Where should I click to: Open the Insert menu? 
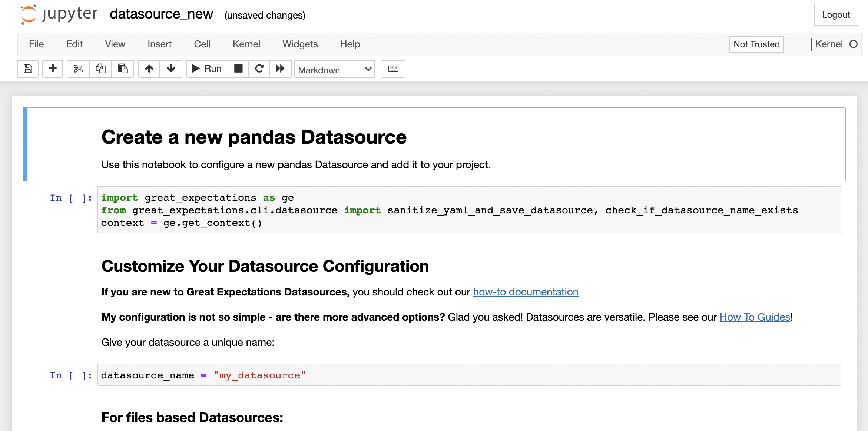point(159,44)
